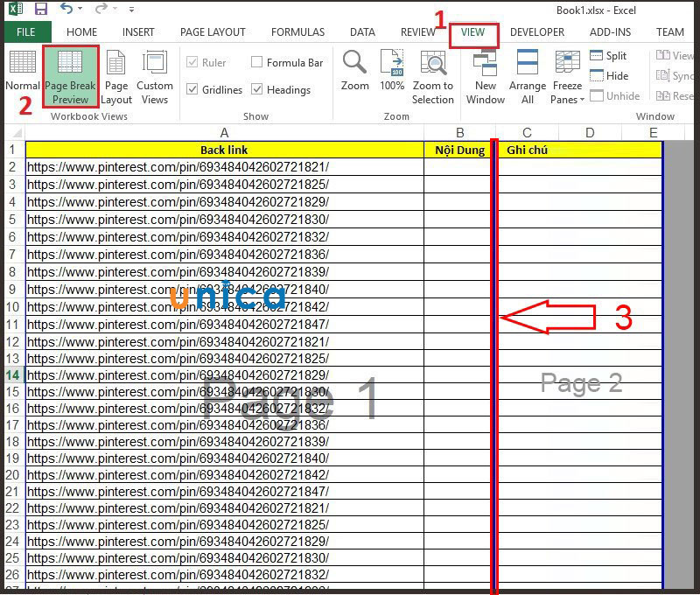The image size is (700, 595).
Task: Select the pinterest link cell in row 20
Action: (225, 474)
